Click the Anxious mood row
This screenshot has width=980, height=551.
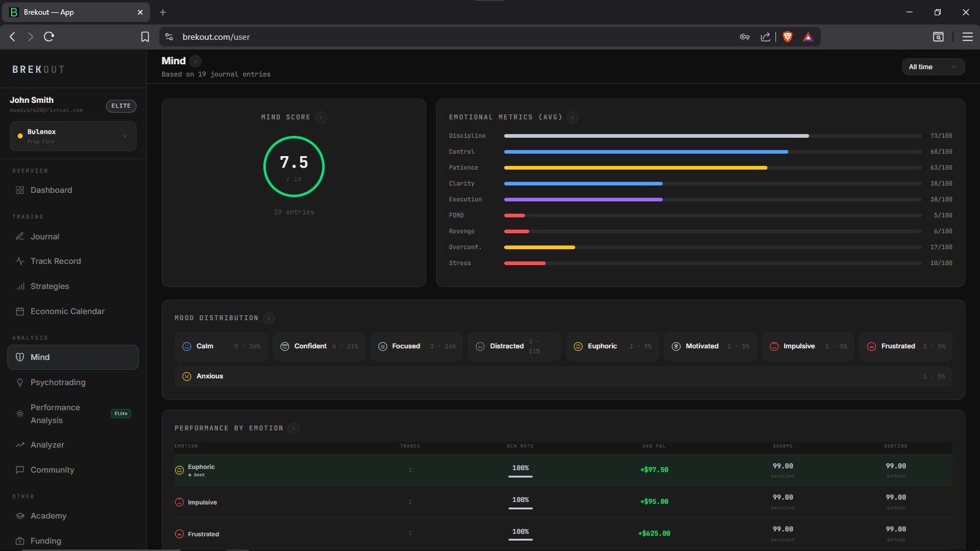563,376
